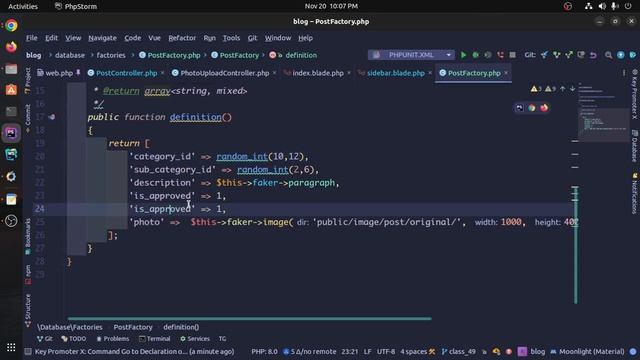Screen dimensions: 640x360
Task: Open the LF line separator selector
Action: pyautogui.click(x=367, y=351)
